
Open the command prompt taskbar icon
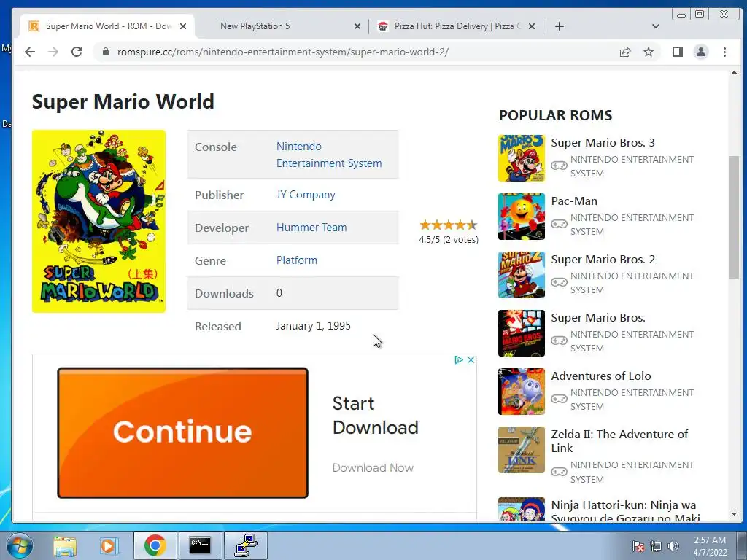pyautogui.click(x=200, y=545)
